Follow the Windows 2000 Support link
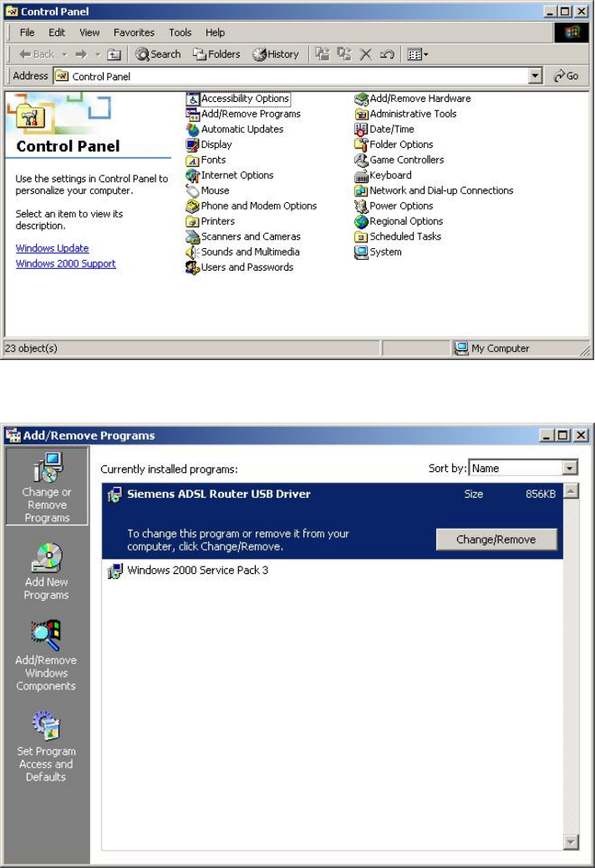 coord(65,264)
